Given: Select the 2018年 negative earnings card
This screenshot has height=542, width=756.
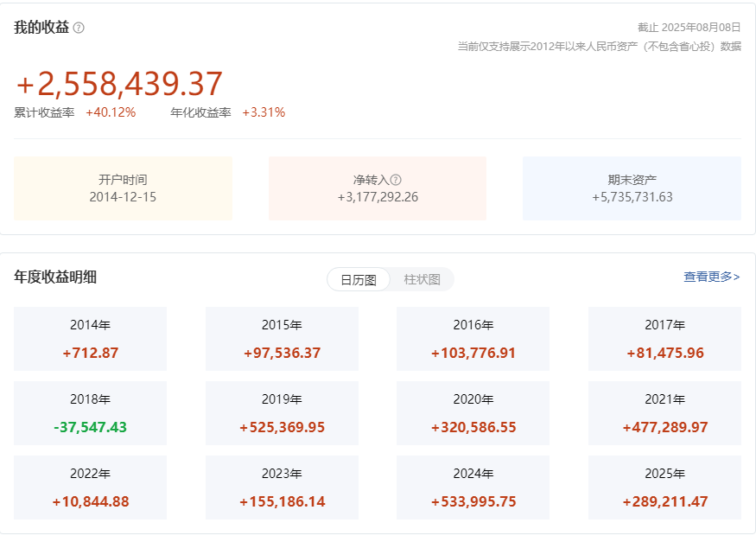Looking at the screenshot, I should [90, 413].
